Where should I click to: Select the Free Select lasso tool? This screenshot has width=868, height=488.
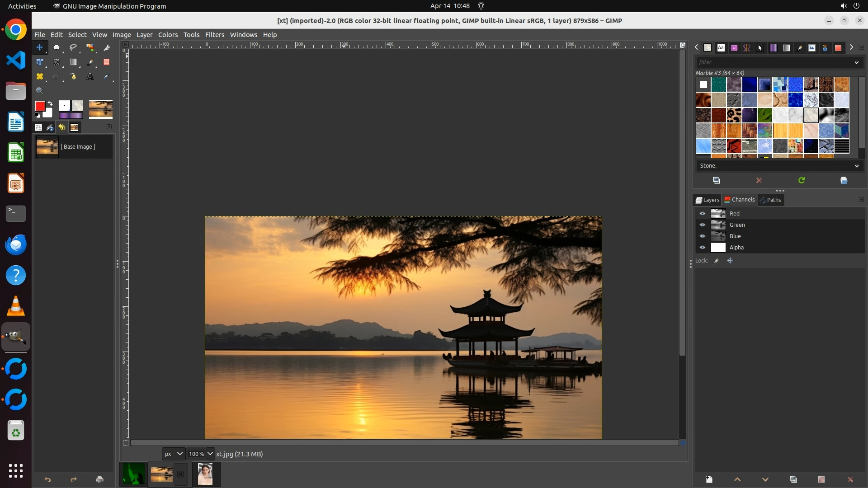click(x=73, y=47)
